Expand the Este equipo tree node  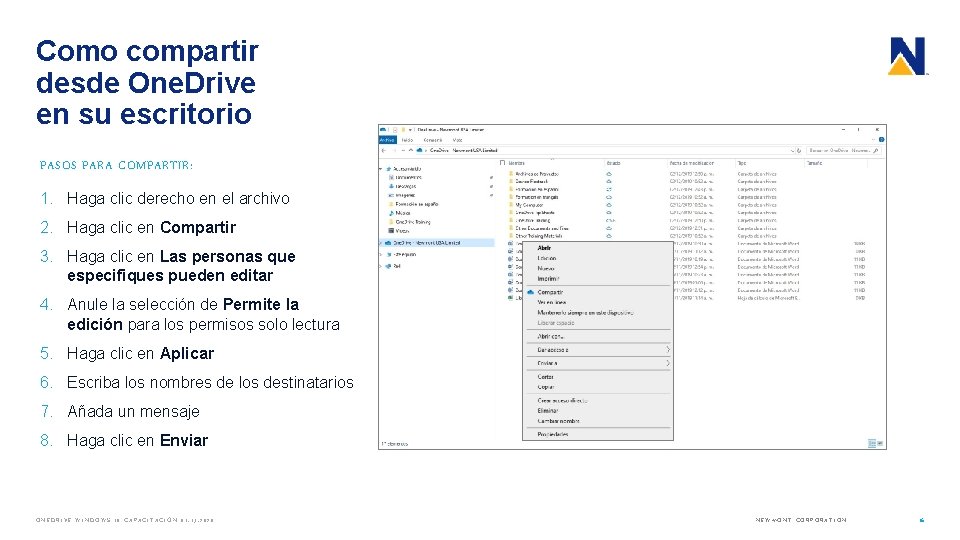pos(381,254)
